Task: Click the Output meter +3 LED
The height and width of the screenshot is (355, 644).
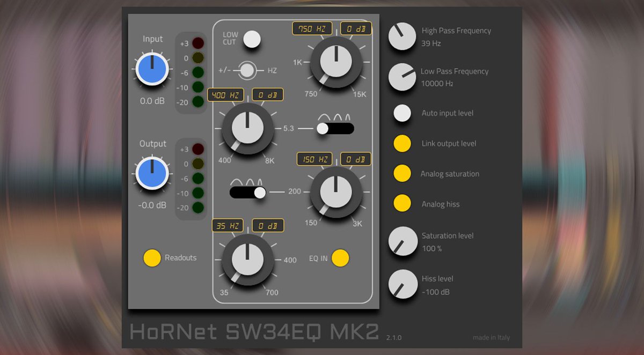Action: click(x=198, y=150)
